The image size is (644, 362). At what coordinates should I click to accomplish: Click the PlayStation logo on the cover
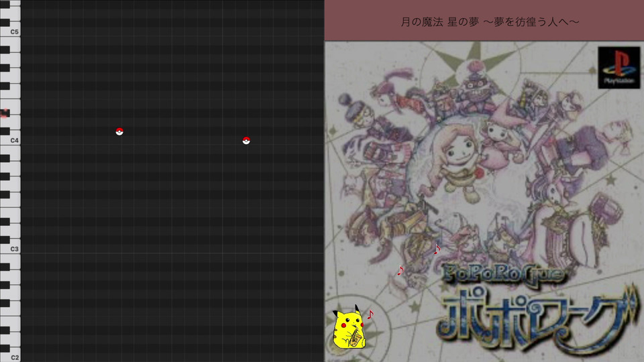[x=619, y=67]
